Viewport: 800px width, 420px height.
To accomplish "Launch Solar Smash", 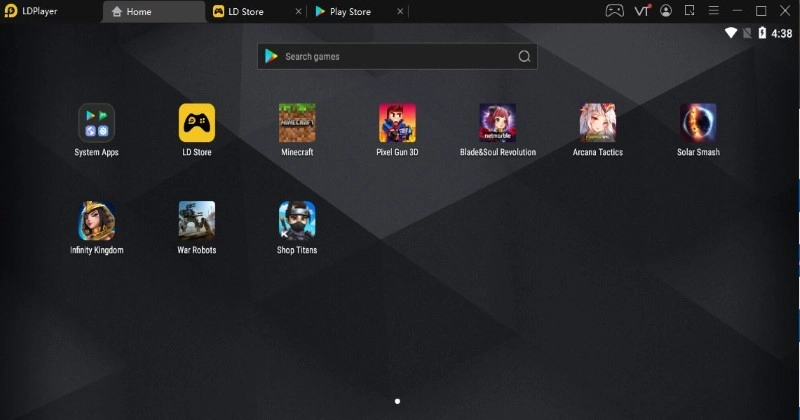I will click(698, 123).
